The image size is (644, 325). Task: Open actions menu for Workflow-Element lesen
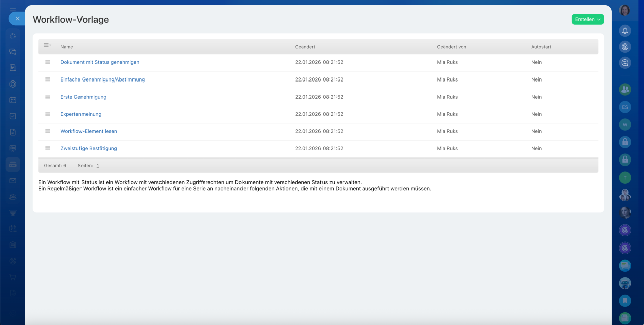(x=48, y=131)
